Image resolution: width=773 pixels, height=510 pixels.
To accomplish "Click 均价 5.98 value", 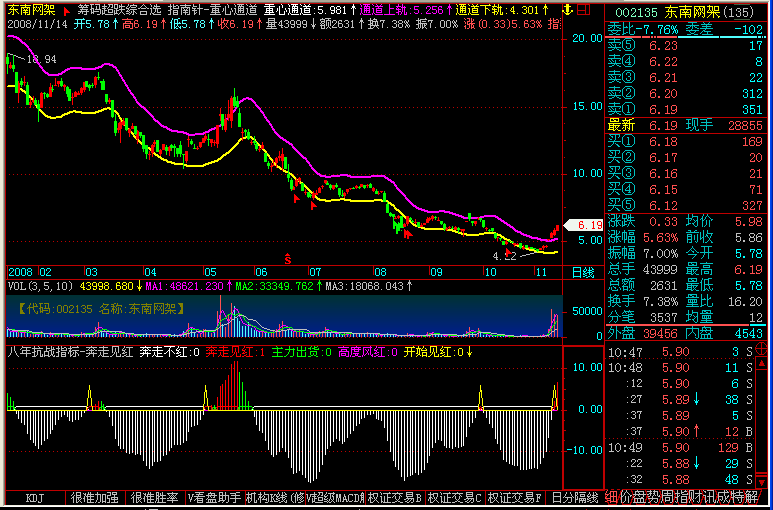I will coord(750,222).
